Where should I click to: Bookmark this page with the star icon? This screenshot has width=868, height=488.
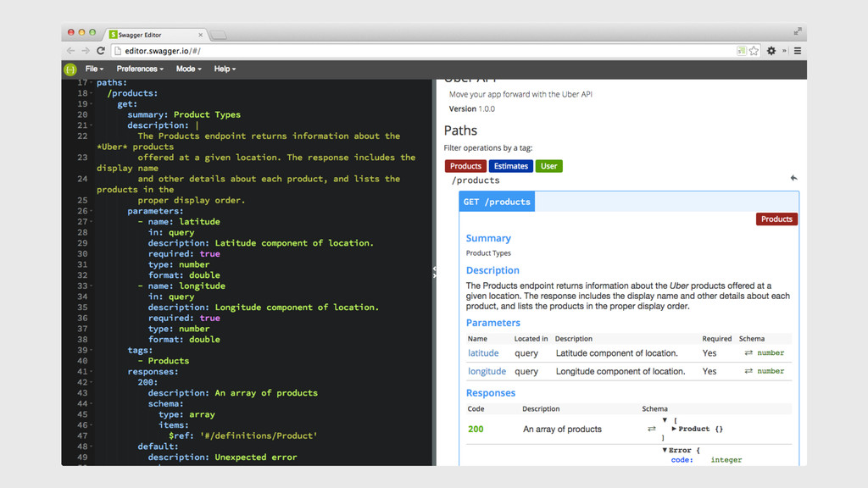coord(754,51)
